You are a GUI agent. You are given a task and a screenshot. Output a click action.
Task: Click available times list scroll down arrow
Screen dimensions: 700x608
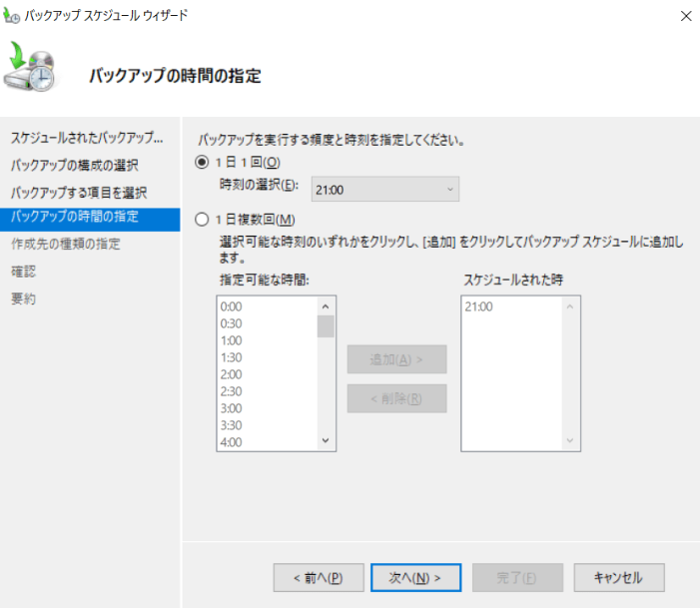click(x=326, y=440)
